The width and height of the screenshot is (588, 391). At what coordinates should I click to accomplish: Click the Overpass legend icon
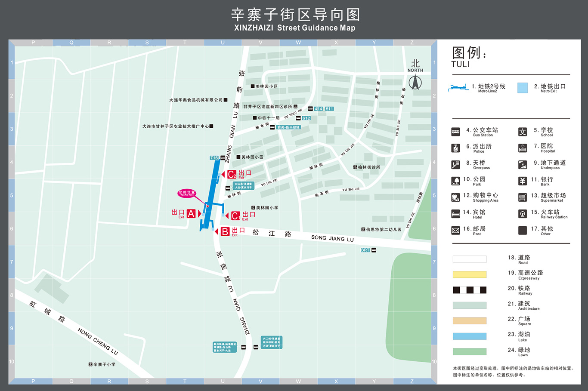(x=455, y=165)
